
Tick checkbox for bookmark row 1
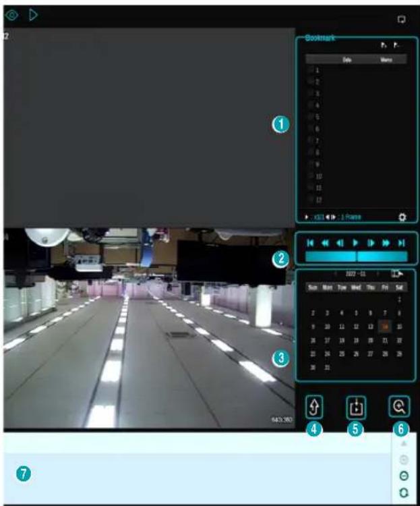point(311,70)
